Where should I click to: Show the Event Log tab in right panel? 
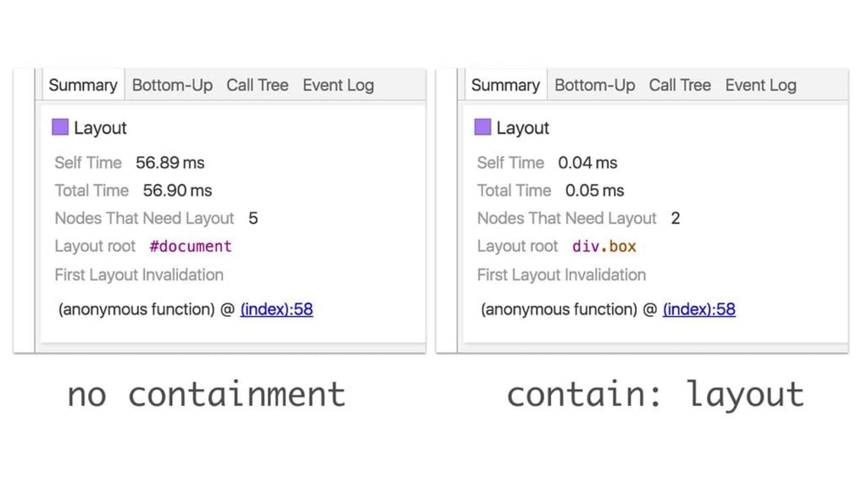(x=760, y=85)
